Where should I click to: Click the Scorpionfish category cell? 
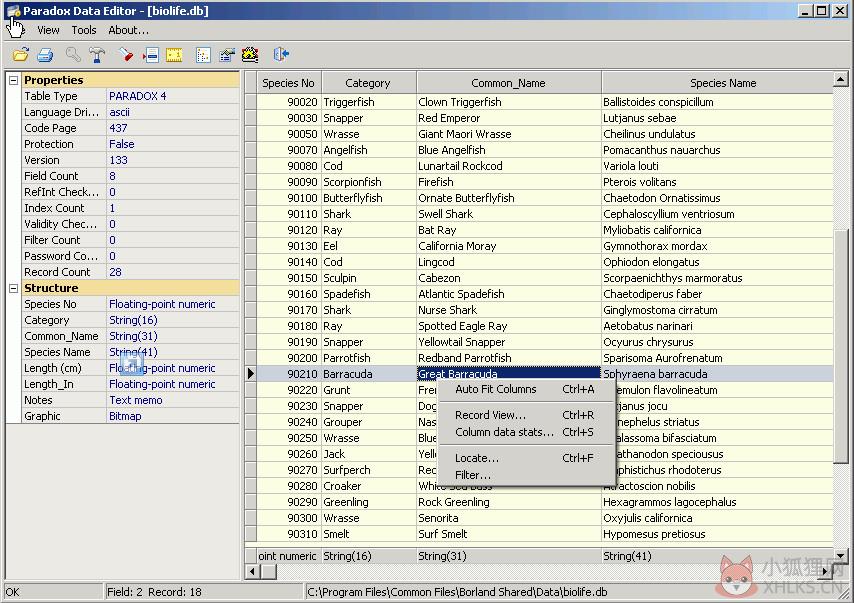coord(369,182)
